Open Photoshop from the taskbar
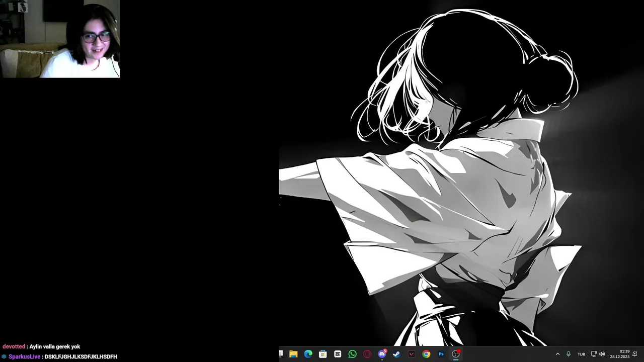Image resolution: width=644 pixels, height=362 pixels. (441, 354)
